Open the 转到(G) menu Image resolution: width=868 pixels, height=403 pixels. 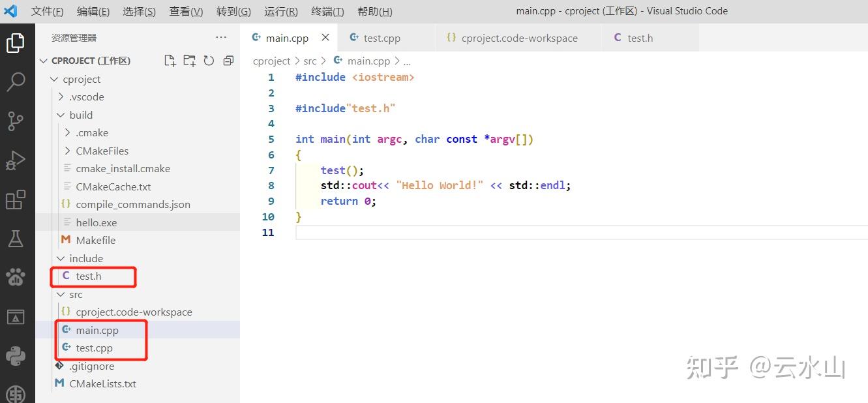233,11
